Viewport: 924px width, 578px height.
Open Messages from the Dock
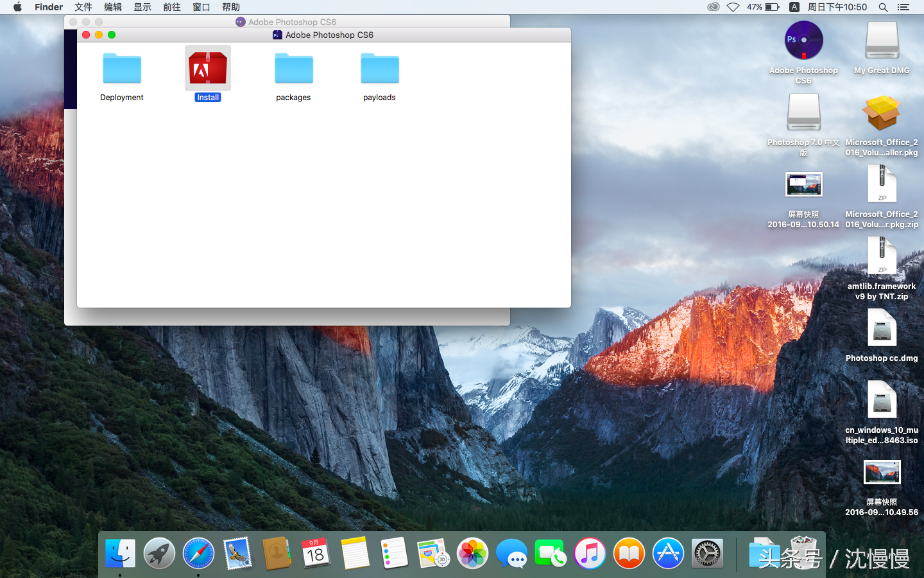coord(511,553)
